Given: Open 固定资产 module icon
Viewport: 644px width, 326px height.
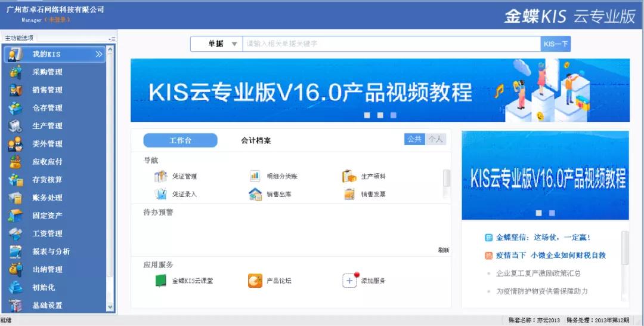Looking at the screenshot, I should pyautogui.click(x=16, y=216).
